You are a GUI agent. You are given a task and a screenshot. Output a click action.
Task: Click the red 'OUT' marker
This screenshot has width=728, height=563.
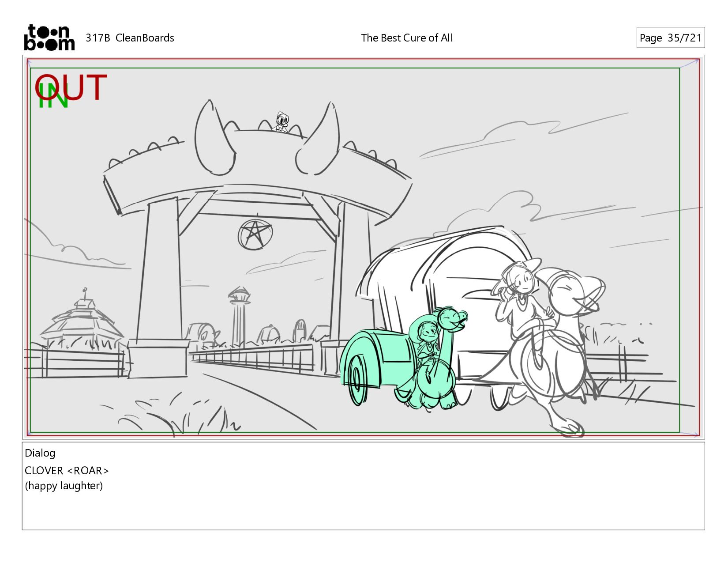[x=71, y=87]
